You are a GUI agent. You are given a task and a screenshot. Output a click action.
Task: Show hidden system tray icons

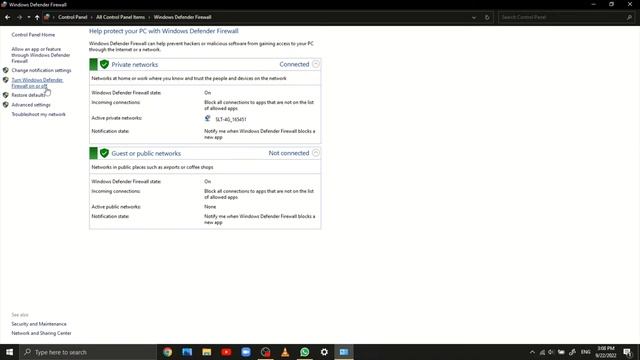point(532,352)
